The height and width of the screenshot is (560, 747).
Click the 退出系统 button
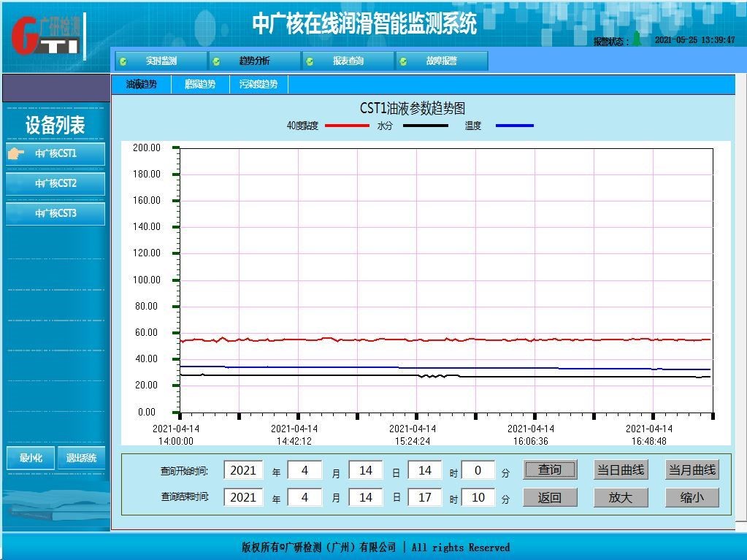click(82, 458)
